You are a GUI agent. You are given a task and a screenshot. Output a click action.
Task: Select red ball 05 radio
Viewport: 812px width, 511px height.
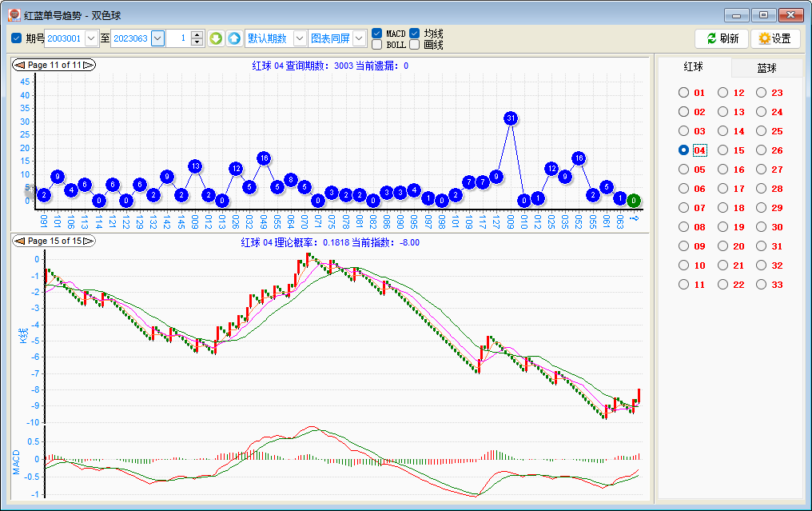(x=683, y=169)
